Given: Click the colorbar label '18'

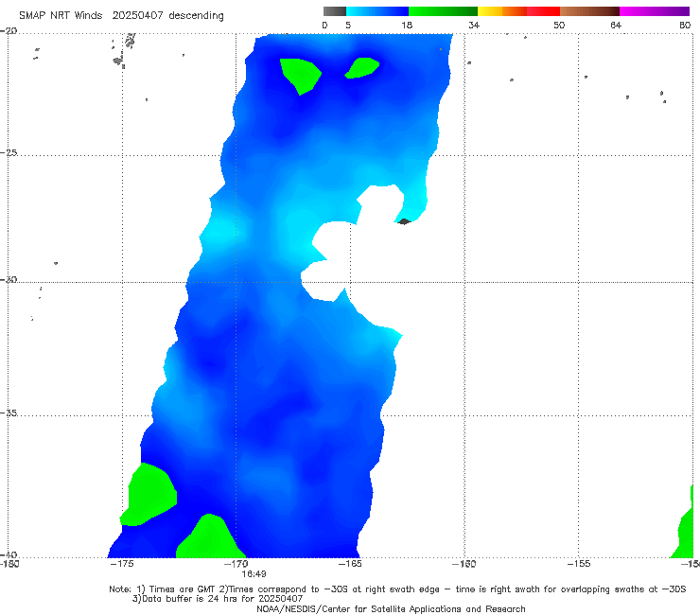Looking at the screenshot, I should point(407,25).
